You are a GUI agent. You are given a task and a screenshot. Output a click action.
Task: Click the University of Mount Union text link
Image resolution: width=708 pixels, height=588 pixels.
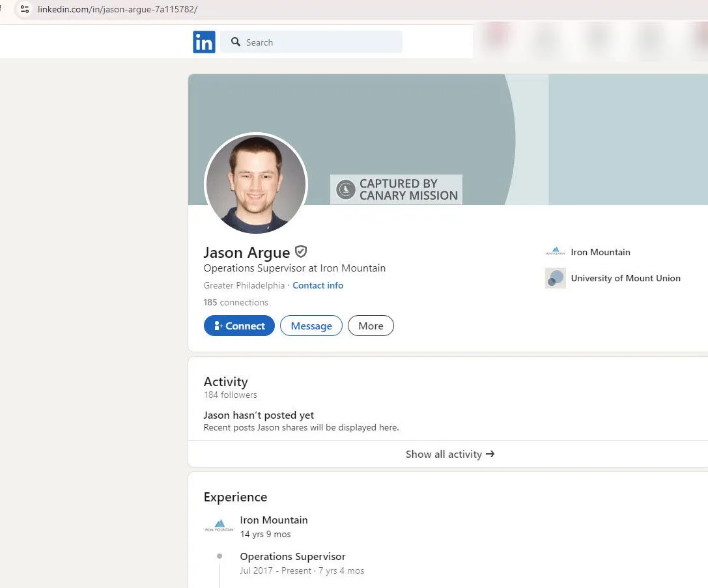pyautogui.click(x=625, y=278)
